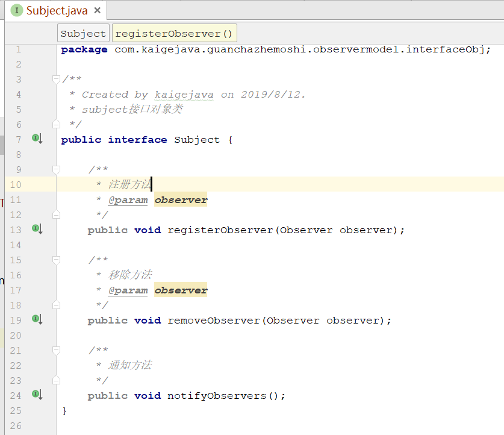Click @param tag on line 11
Viewport: 504px width, 435px height.
128,200
